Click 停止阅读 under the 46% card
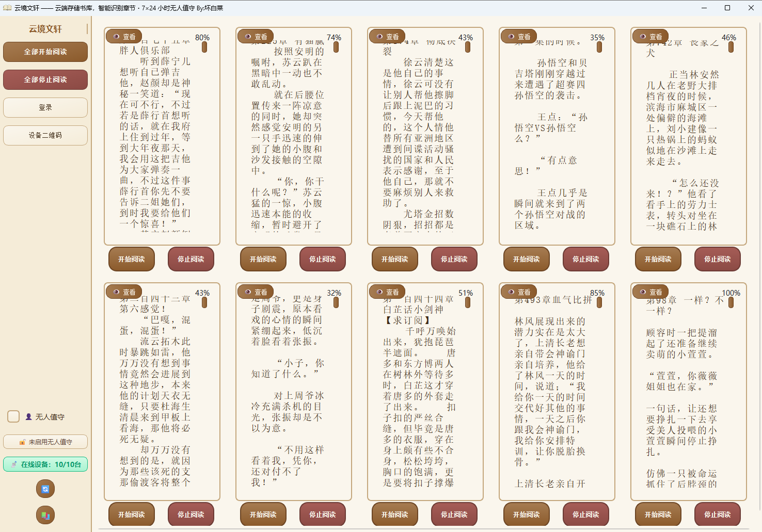 (x=717, y=259)
